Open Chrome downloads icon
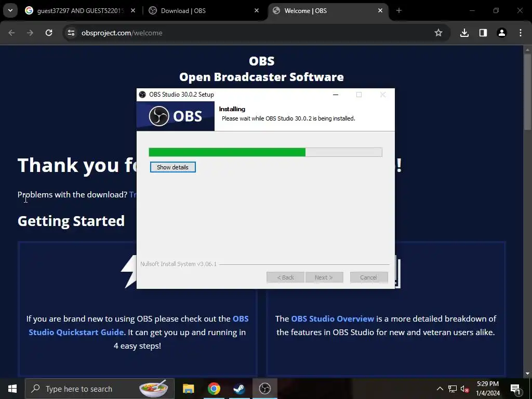This screenshot has width=532, height=399. pos(464,33)
